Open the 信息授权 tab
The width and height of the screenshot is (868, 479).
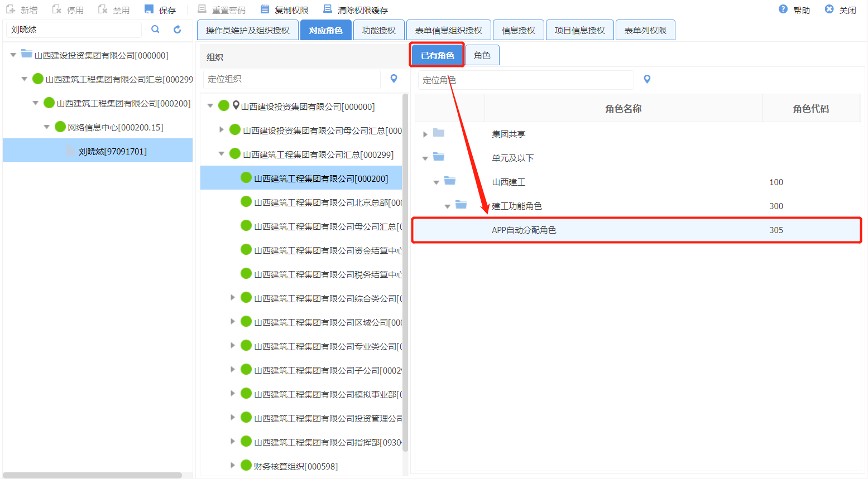[x=519, y=30]
